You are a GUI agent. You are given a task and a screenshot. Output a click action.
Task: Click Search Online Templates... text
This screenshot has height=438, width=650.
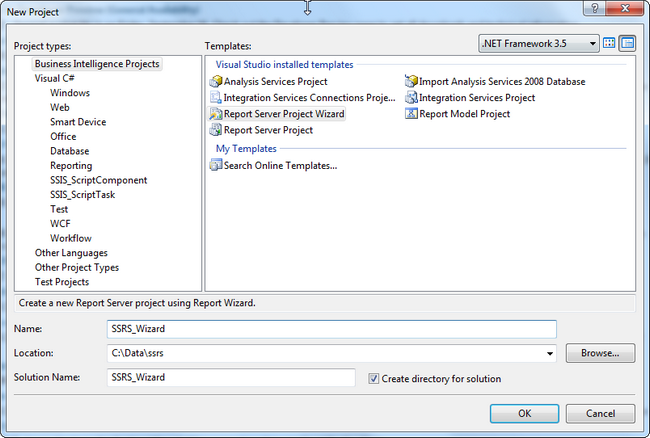[281, 166]
